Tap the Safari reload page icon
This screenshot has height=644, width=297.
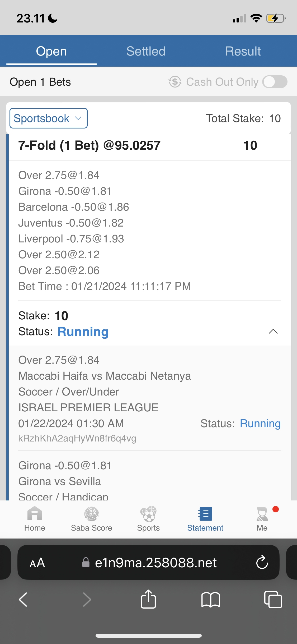click(x=262, y=562)
